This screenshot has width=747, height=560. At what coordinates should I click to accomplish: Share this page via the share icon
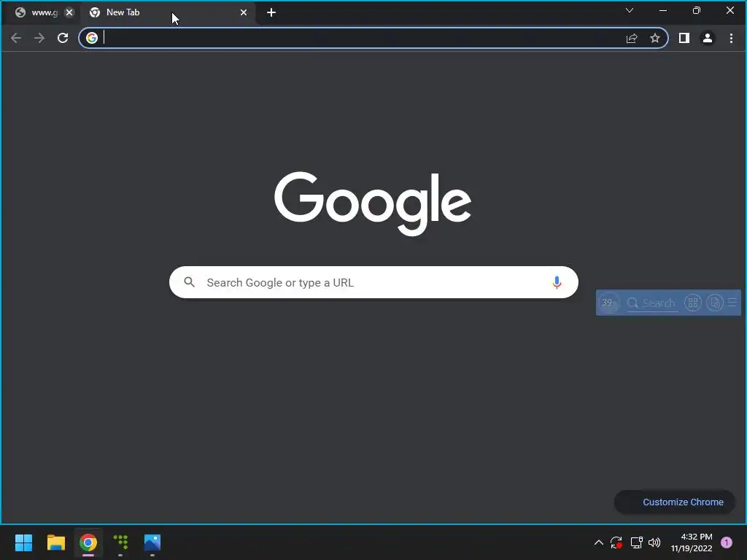coord(632,38)
